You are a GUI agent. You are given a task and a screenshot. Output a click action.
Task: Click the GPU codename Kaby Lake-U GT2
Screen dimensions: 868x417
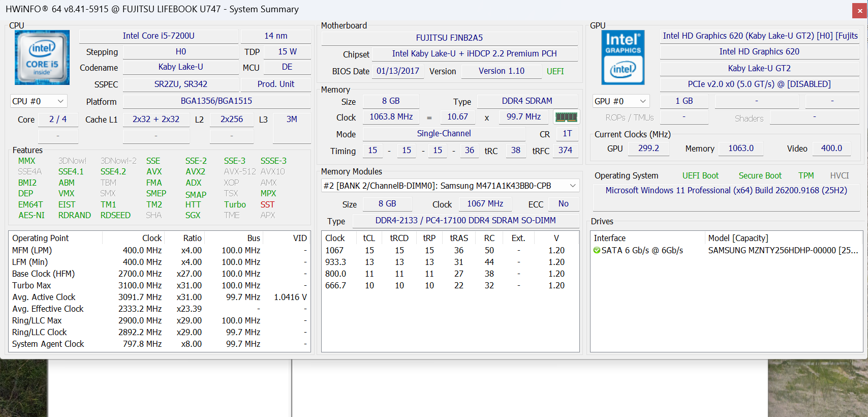click(x=760, y=68)
